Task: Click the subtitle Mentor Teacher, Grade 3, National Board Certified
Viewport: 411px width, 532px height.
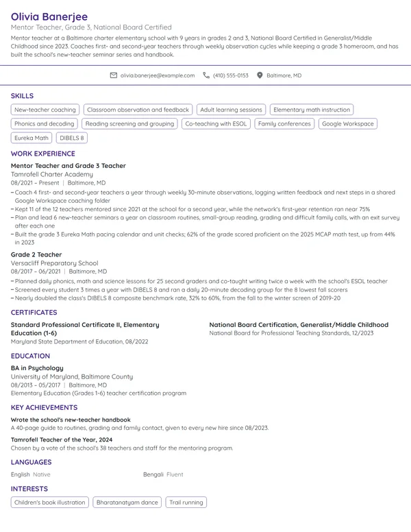Action: 91,27
